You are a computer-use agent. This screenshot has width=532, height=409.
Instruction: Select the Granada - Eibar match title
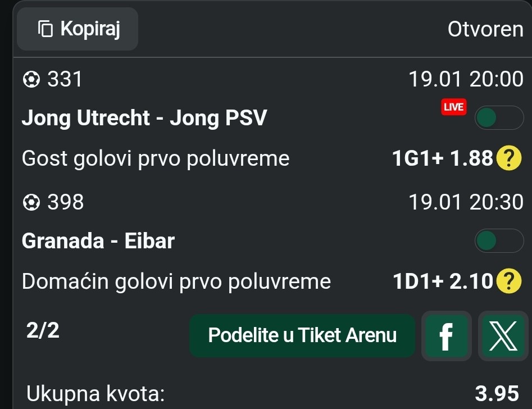[x=98, y=241]
